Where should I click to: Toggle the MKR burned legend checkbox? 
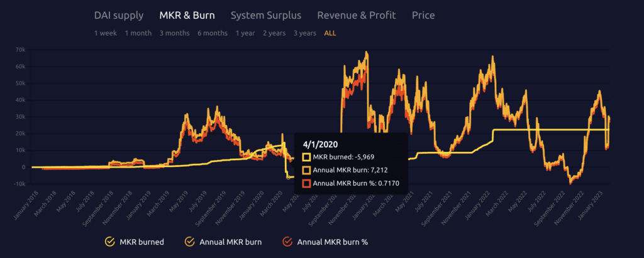[109, 242]
